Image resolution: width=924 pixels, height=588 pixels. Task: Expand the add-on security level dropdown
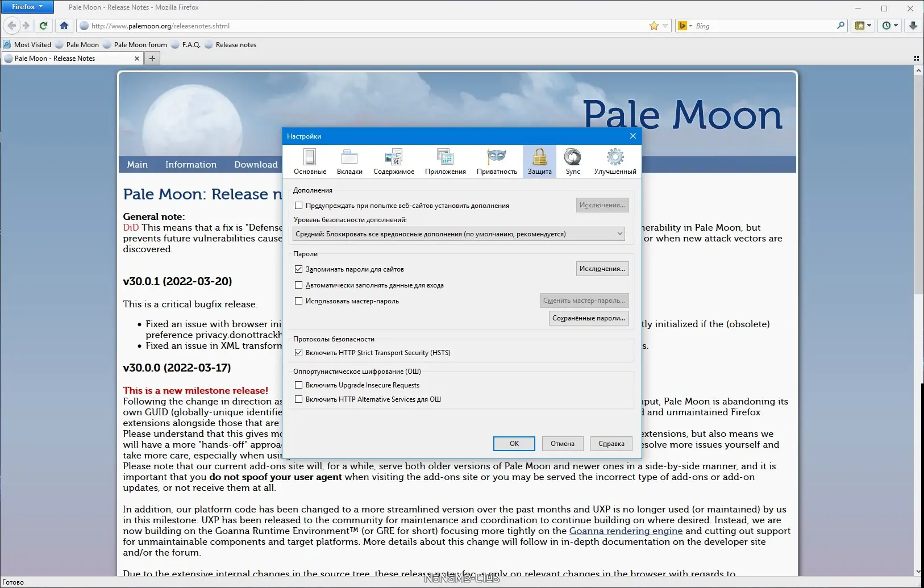459,234
